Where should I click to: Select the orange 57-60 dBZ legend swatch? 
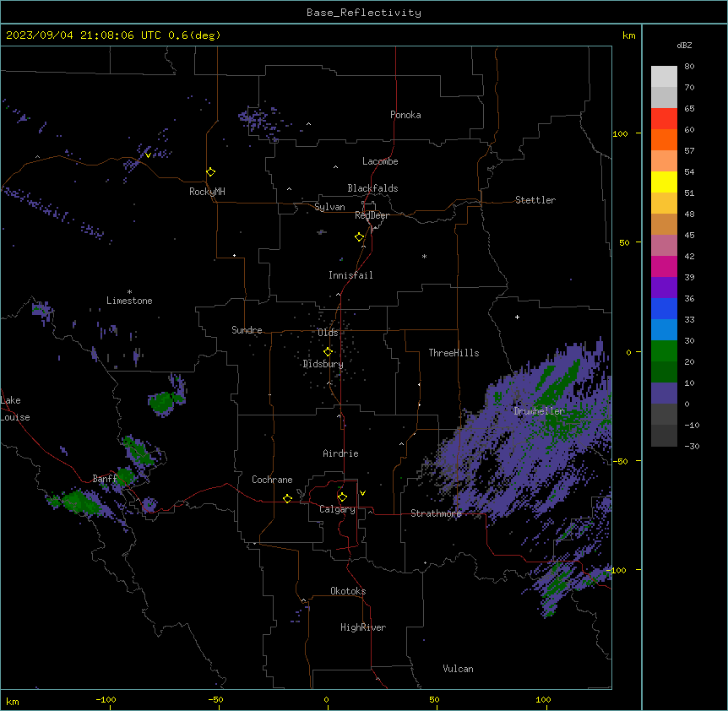(664, 139)
